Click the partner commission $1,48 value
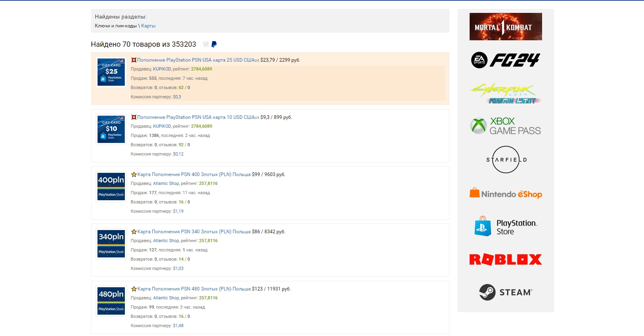The image size is (644, 336). pos(178,326)
